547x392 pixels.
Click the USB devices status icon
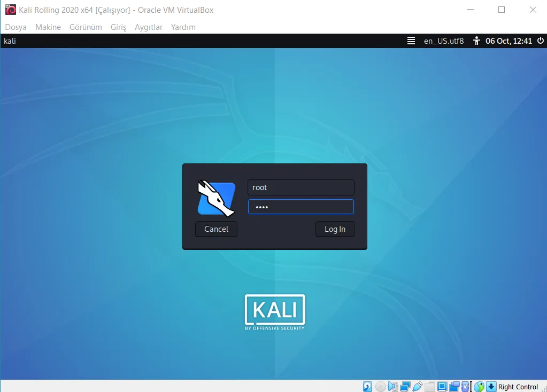[x=418, y=387]
